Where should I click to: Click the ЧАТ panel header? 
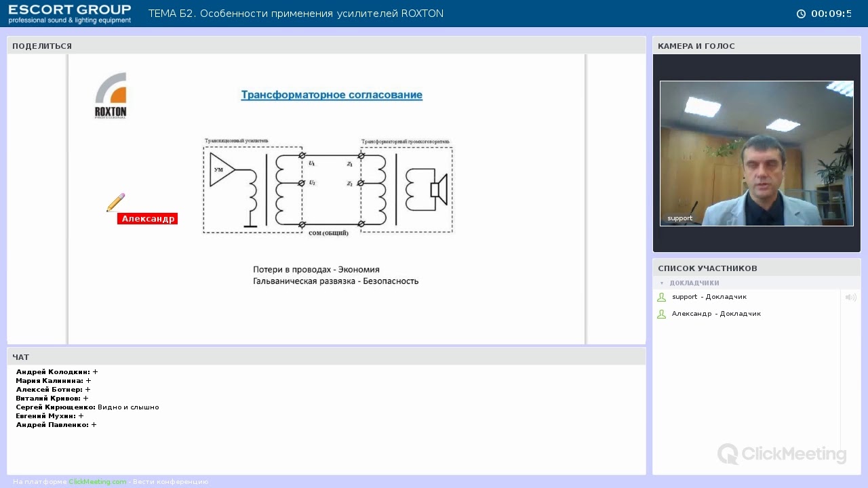click(x=326, y=357)
